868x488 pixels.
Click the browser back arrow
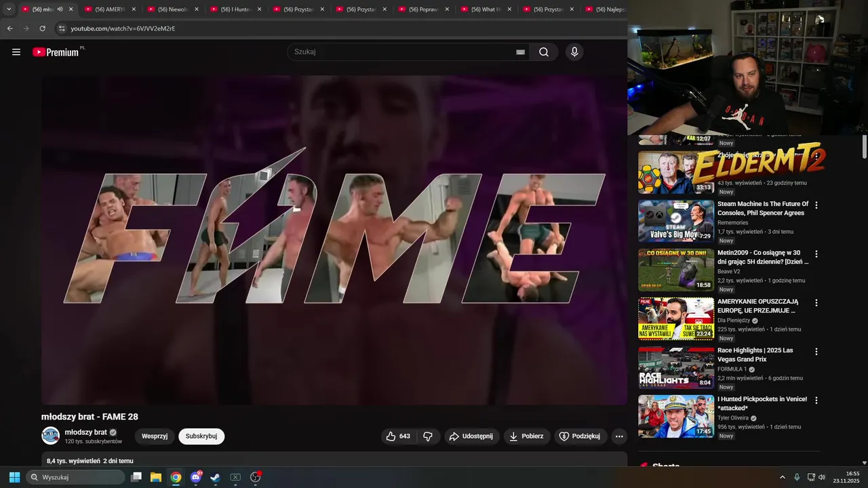tap(9, 28)
